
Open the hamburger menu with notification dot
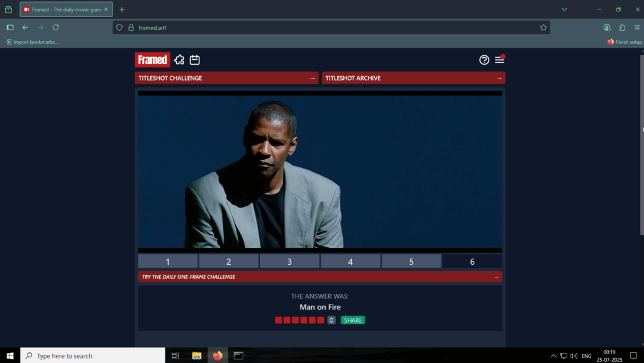click(499, 60)
